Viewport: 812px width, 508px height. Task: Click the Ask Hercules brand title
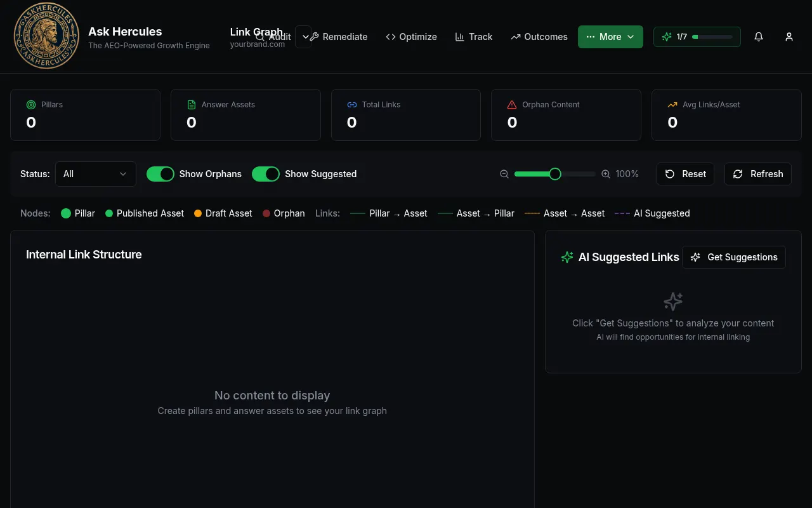click(125, 32)
